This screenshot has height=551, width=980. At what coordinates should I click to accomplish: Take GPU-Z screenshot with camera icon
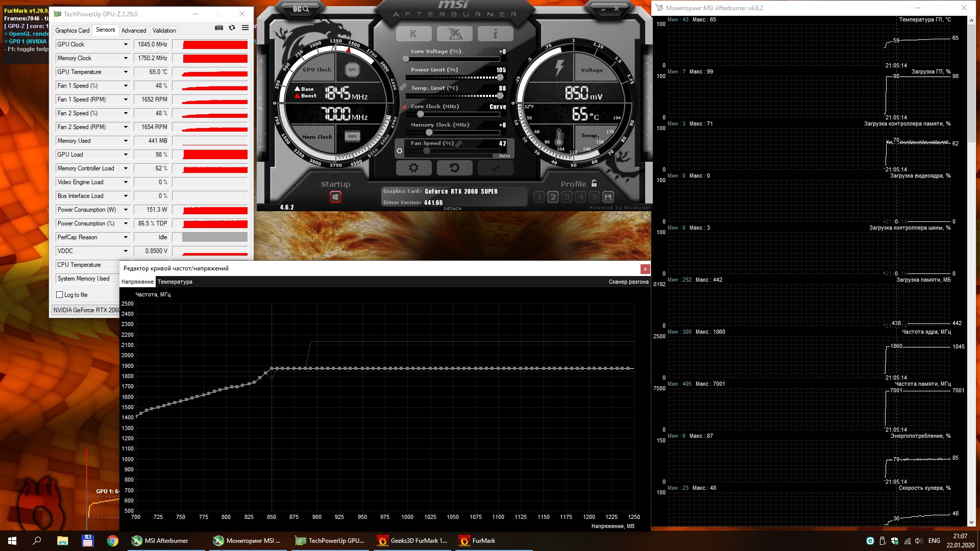(x=219, y=28)
